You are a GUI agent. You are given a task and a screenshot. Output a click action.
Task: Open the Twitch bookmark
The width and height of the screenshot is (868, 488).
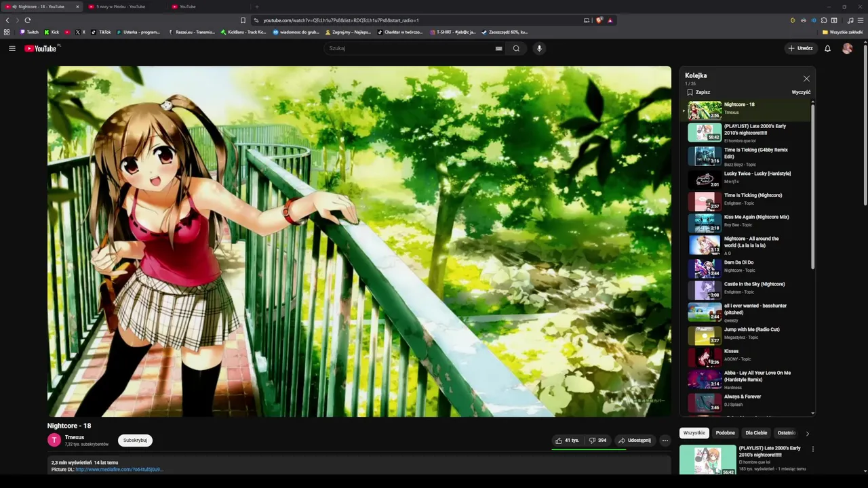click(29, 32)
